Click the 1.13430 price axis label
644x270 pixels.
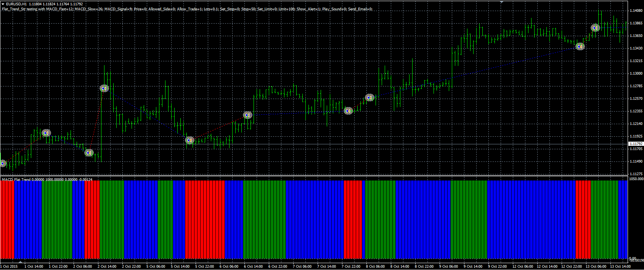point(636,48)
